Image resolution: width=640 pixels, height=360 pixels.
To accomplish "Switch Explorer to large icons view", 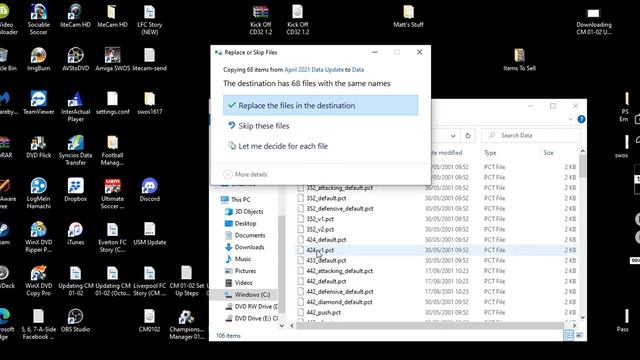I will [x=579, y=336].
